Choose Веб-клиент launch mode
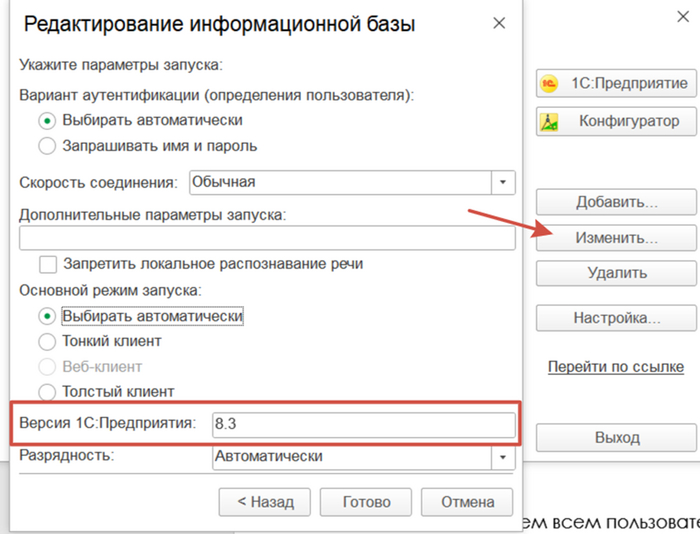This screenshot has height=534, width=700. pyautogui.click(x=47, y=367)
